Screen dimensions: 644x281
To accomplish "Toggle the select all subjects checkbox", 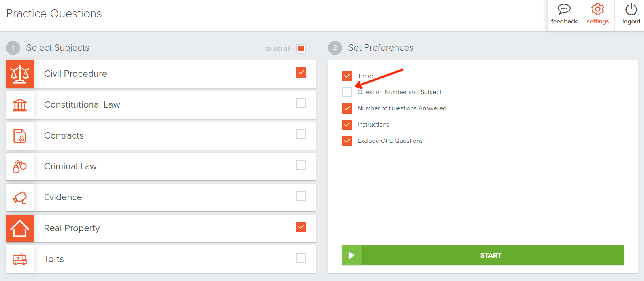I will coord(301,49).
